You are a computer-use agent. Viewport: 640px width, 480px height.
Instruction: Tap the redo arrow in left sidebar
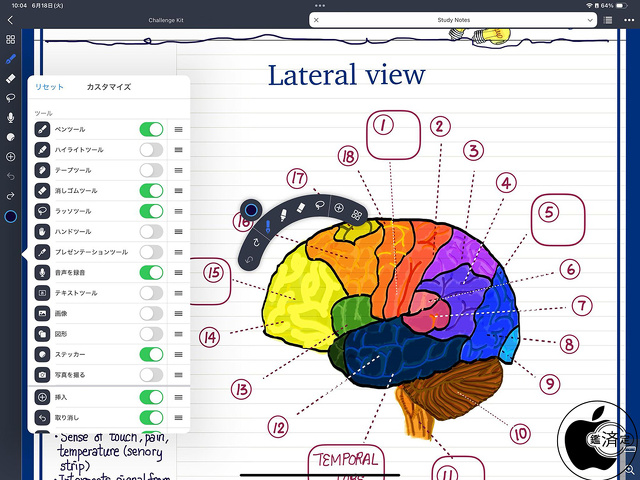coord(10,195)
